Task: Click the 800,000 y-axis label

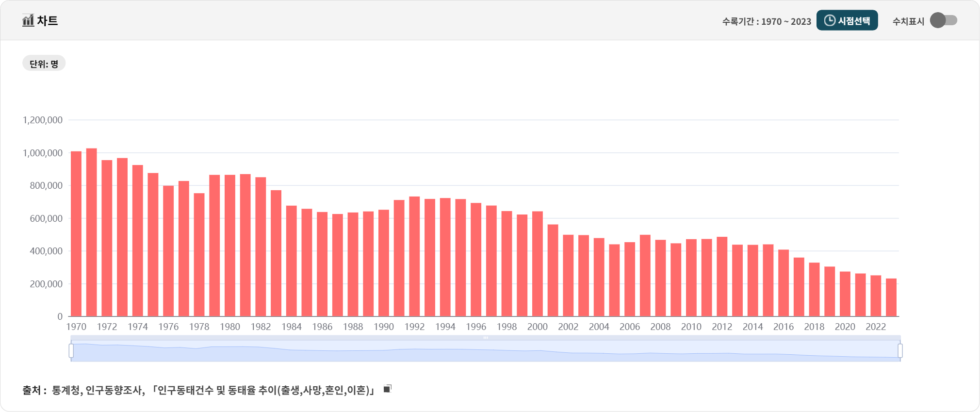Action: pos(46,185)
